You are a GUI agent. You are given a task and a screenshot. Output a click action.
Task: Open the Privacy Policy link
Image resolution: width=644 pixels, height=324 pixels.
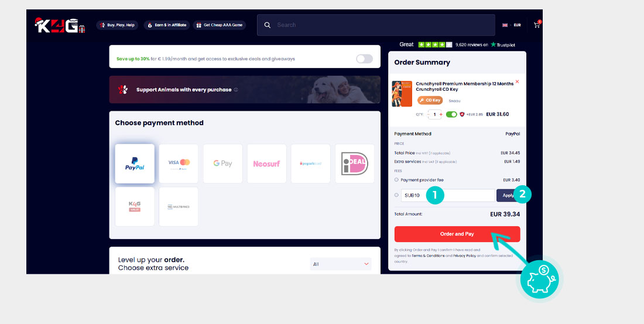pos(464,256)
